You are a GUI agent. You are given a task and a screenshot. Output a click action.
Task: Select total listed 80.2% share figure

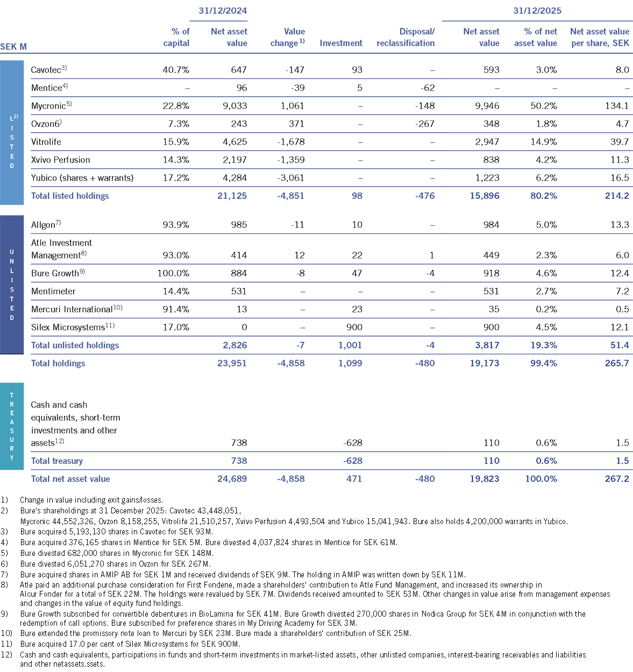pyautogui.click(x=544, y=196)
